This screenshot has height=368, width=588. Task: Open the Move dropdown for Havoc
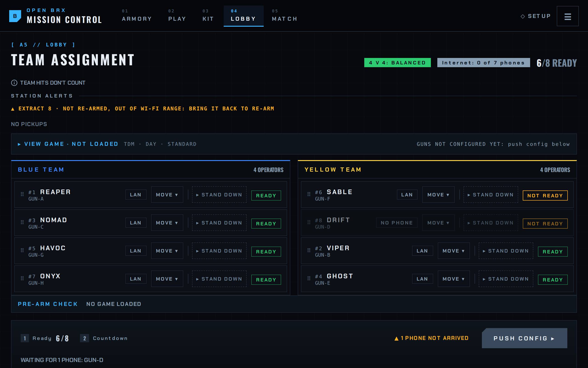coord(167,250)
